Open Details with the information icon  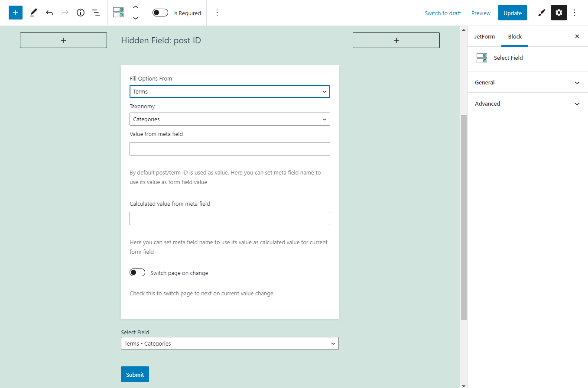[80, 12]
